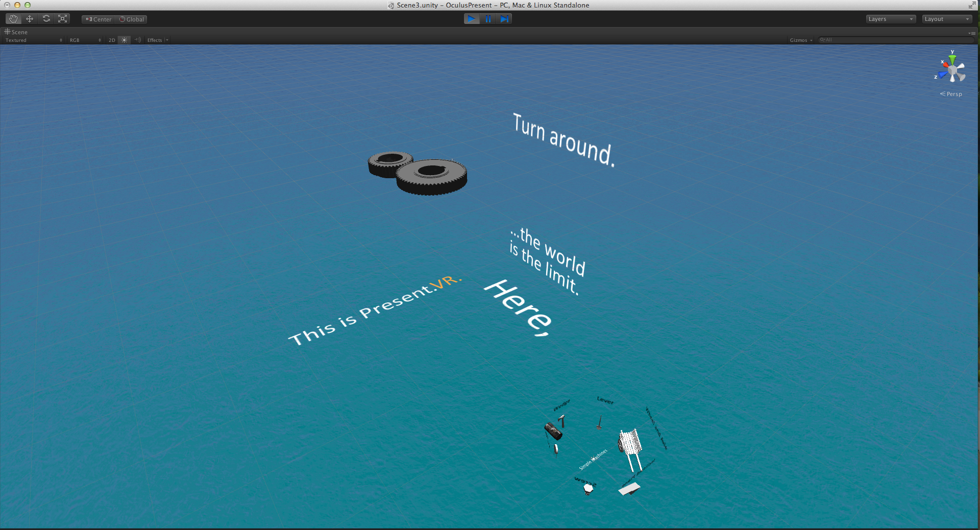This screenshot has width=980, height=530.
Task: Select the "Wedge" label in the scene
Action: click(561, 405)
